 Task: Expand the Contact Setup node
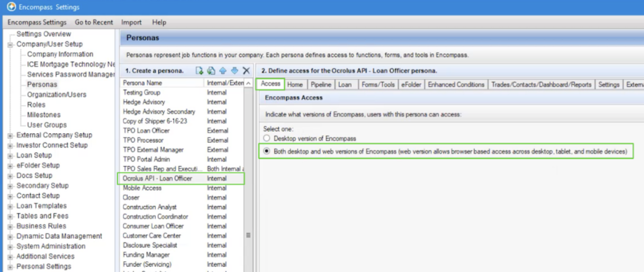point(10,196)
